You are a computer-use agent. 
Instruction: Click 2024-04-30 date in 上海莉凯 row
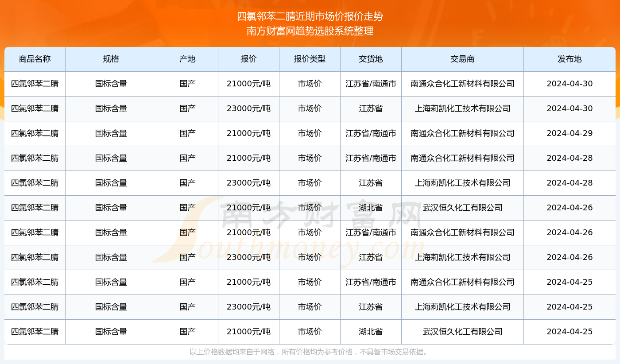point(570,108)
